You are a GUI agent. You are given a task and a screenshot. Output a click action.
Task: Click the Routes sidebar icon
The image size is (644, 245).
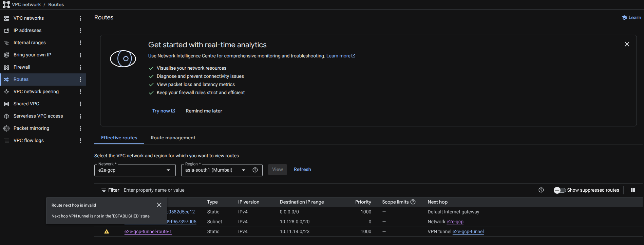coord(6,80)
